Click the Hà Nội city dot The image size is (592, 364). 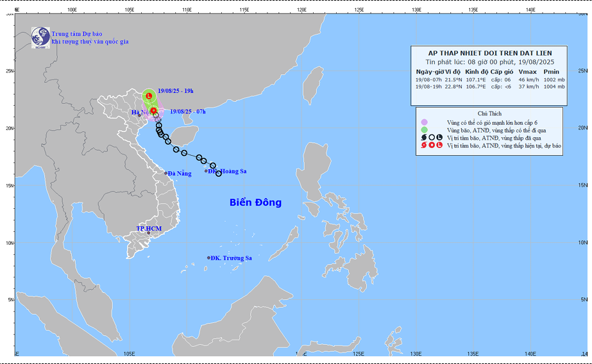tap(139, 115)
